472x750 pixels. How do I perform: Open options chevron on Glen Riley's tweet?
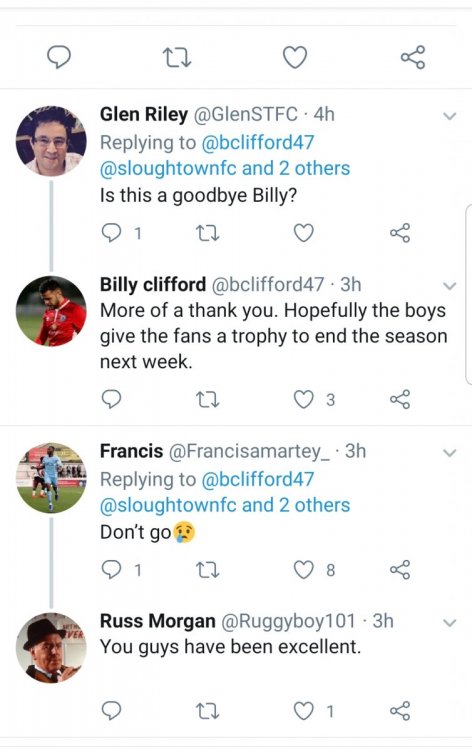click(x=450, y=116)
